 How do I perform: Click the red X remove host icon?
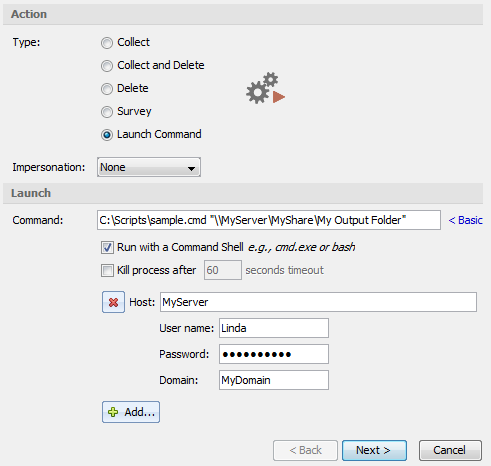(x=113, y=302)
